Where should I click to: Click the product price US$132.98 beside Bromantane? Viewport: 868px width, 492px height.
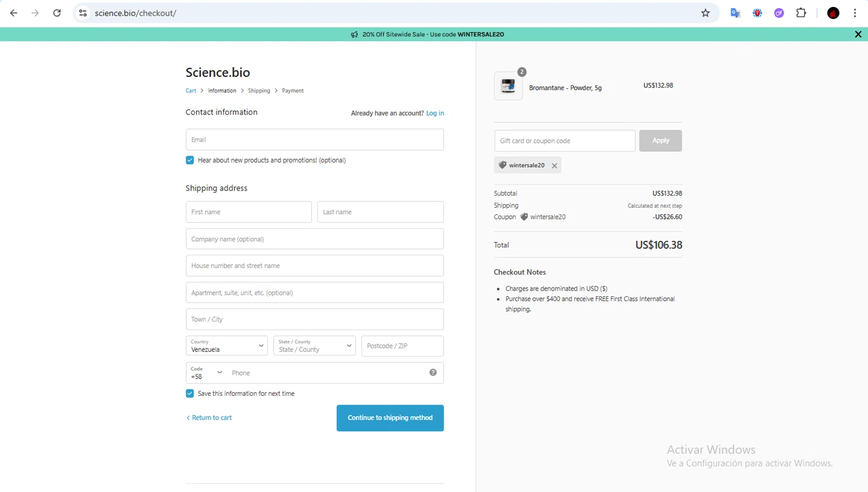[658, 86]
